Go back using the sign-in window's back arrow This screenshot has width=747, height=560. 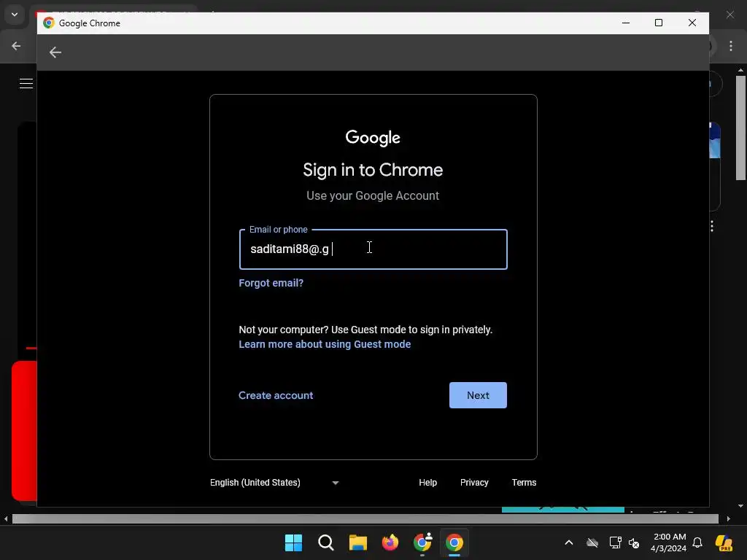55,52
